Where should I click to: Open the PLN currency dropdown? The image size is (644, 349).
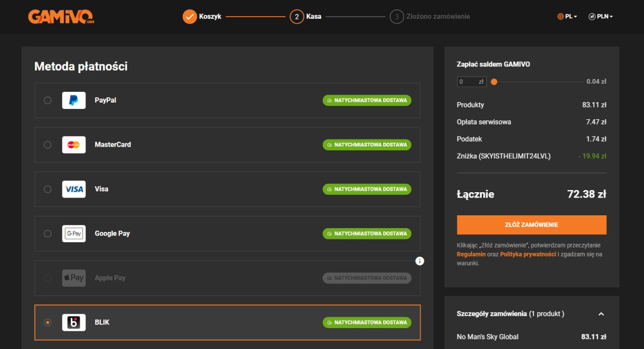point(601,17)
